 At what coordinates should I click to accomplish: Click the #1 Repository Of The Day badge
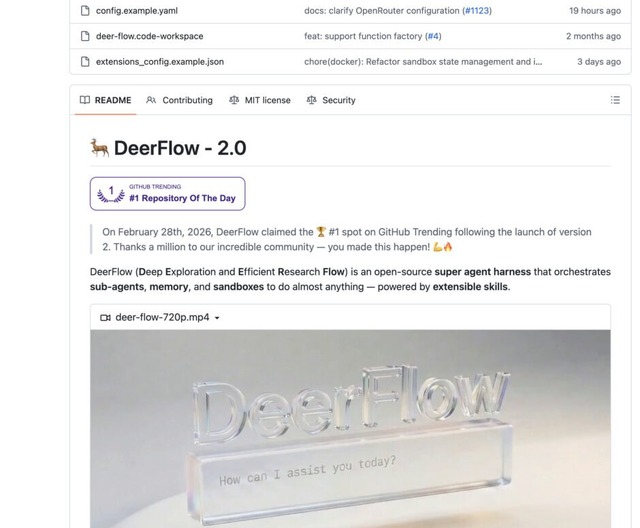168,194
